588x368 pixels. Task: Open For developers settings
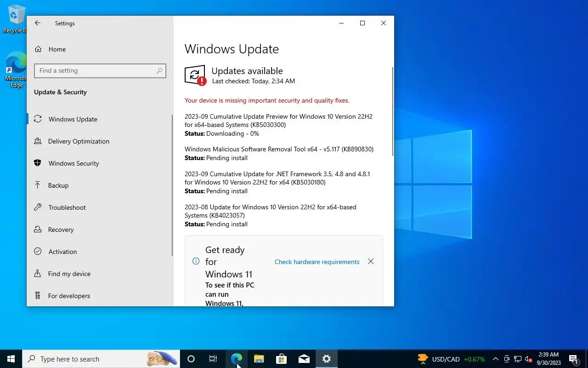coord(100,296)
